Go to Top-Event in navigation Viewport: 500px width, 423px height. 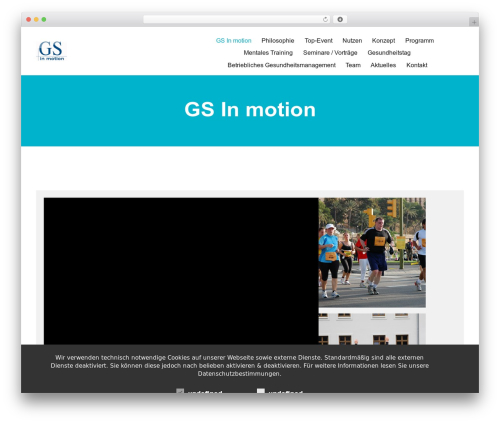[x=318, y=41]
